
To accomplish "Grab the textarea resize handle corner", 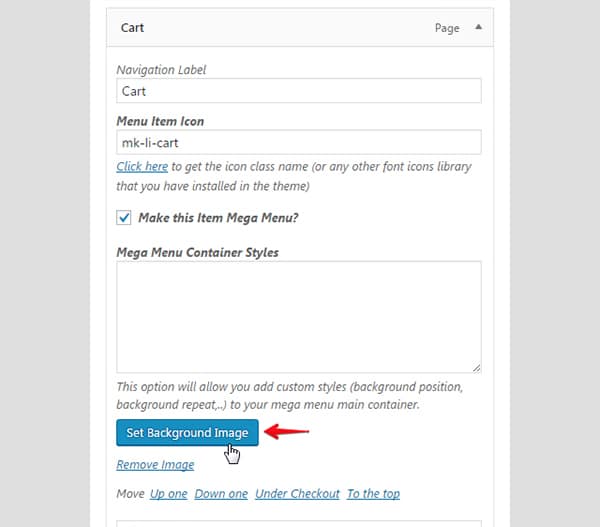I will coord(476,368).
